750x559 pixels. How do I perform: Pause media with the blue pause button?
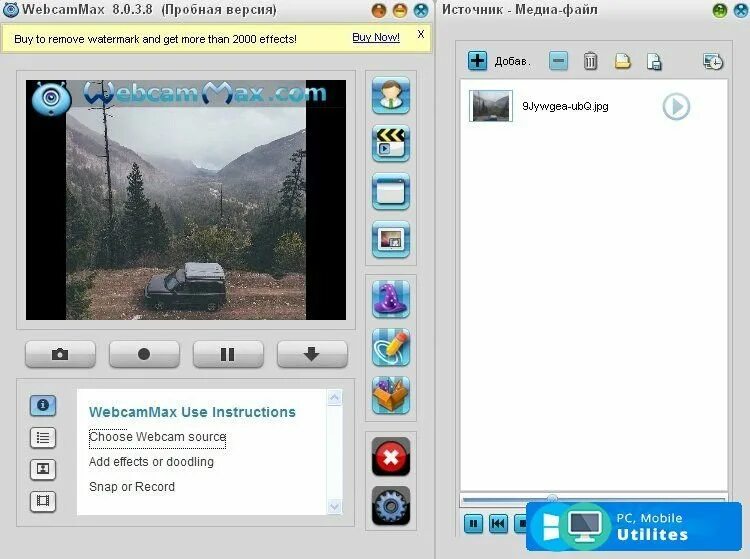coord(473,524)
